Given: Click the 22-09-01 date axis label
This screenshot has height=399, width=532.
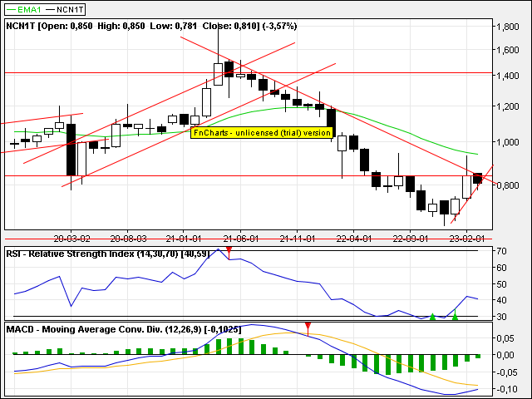Looking at the screenshot, I should tap(410, 239).
